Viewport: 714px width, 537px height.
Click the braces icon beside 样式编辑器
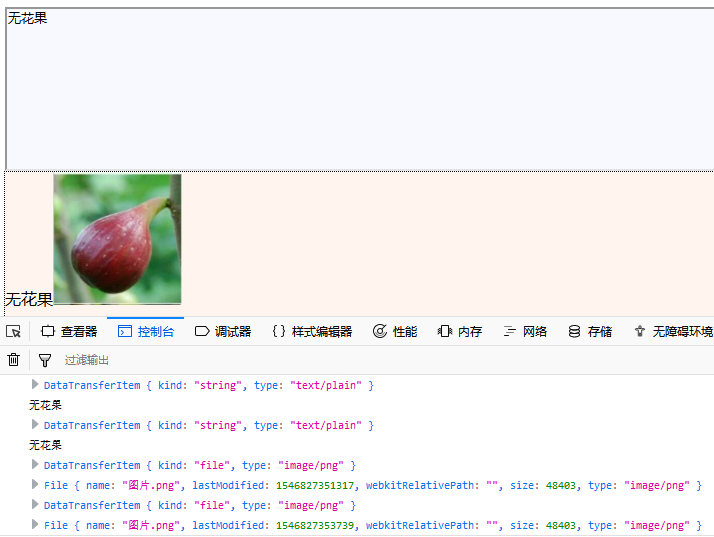(x=279, y=331)
